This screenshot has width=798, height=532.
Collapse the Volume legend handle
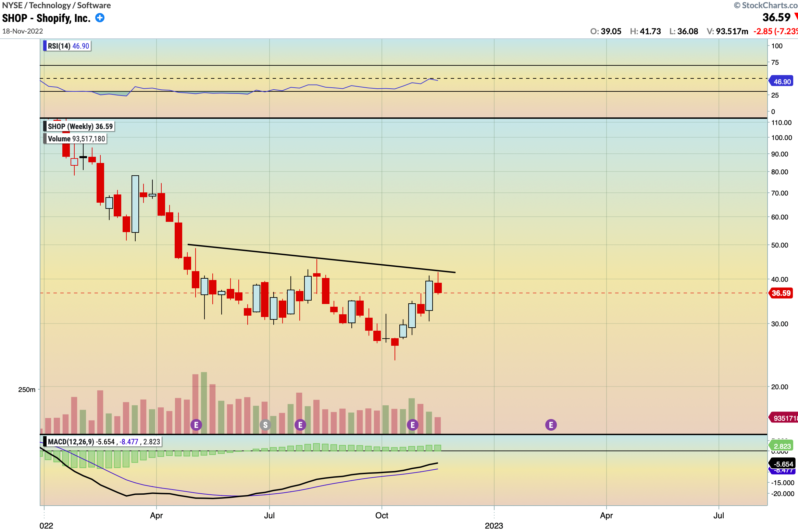45,139
